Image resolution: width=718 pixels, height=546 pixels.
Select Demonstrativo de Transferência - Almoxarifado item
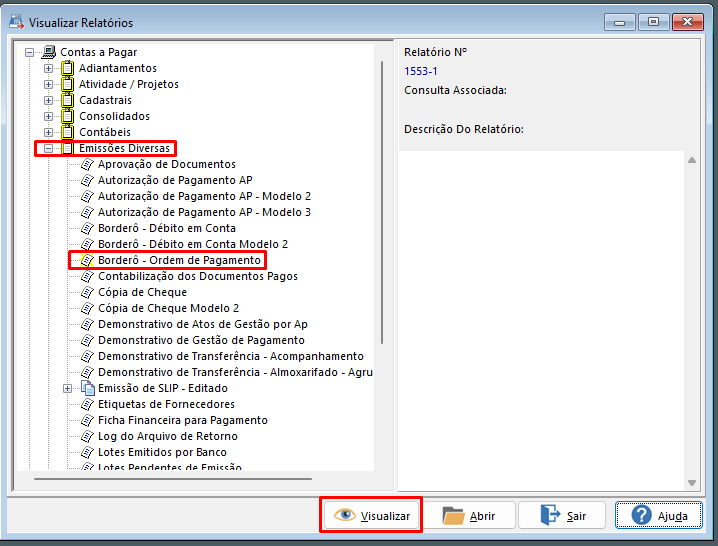point(235,372)
